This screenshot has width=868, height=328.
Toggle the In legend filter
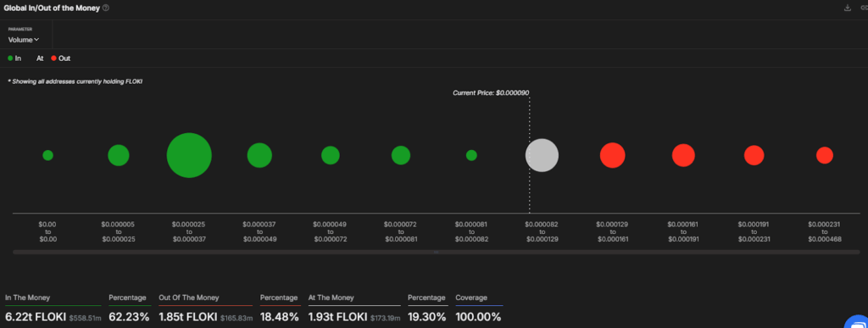(15, 58)
